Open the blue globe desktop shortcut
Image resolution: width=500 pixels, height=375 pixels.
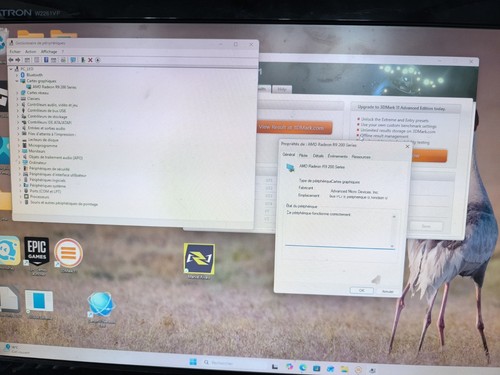pyautogui.click(x=101, y=305)
